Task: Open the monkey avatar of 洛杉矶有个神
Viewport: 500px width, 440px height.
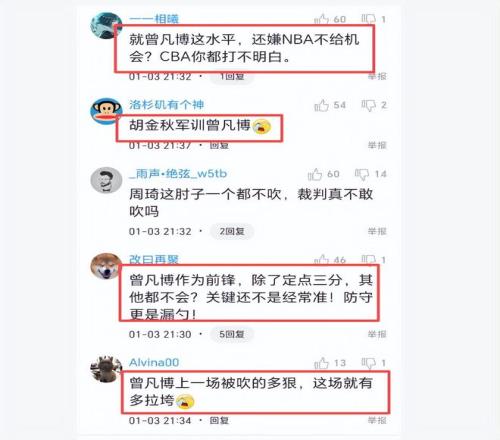Action: tap(106, 111)
